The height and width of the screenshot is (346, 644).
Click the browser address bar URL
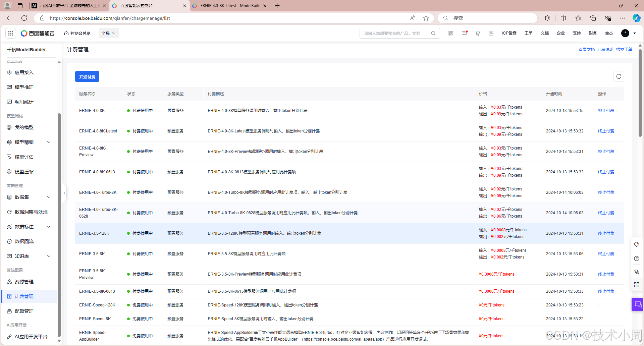[x=110, y=18]
